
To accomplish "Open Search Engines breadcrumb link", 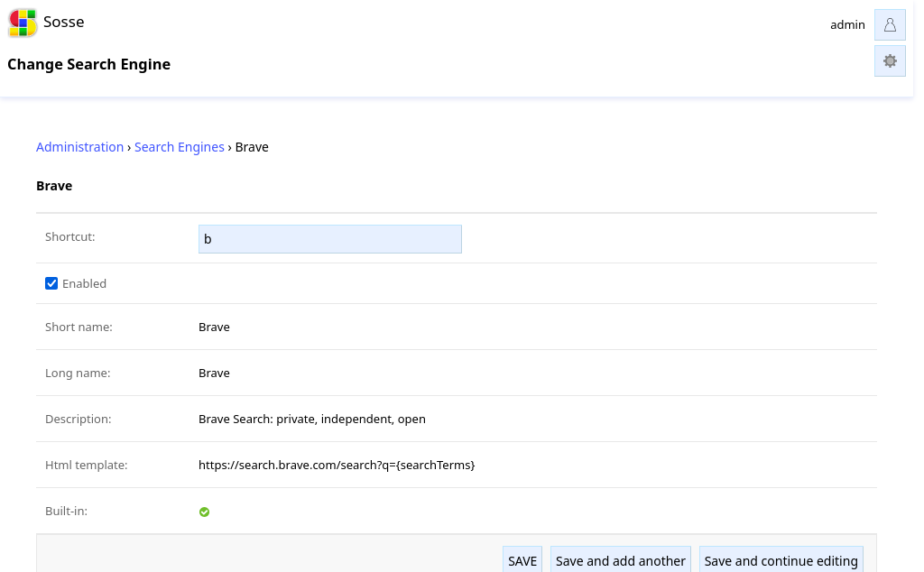I will point(180,147).
